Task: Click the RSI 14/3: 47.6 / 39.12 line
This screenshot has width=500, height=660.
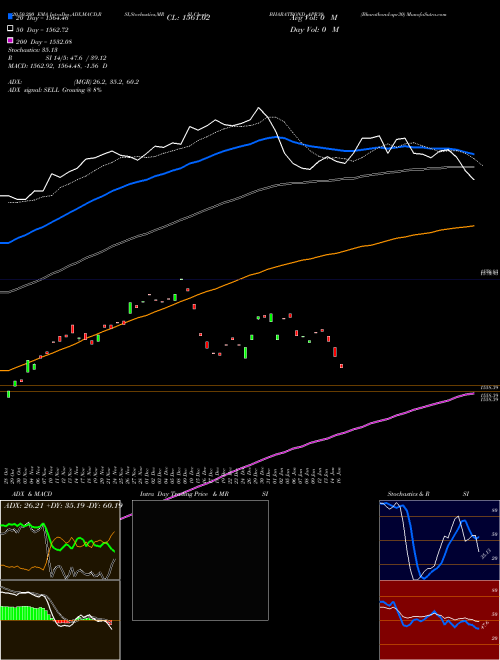Action: (x=57, y=58)
